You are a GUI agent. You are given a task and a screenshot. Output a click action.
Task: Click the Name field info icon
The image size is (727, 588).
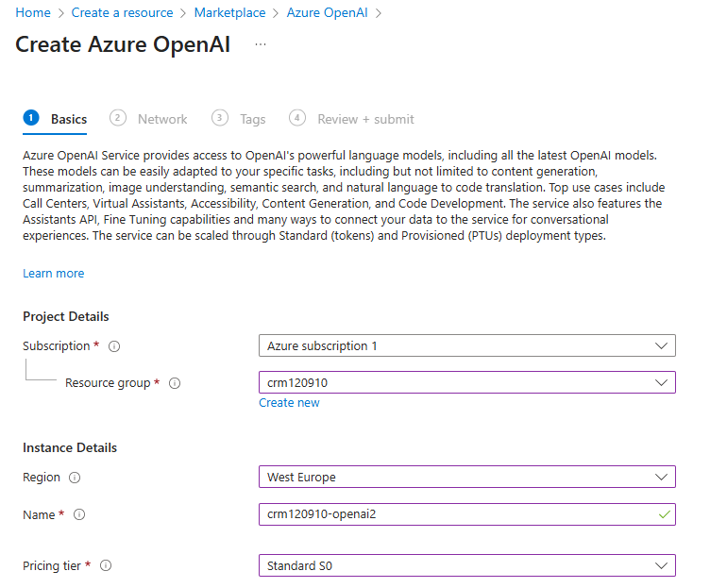click(x=79, y=514)
